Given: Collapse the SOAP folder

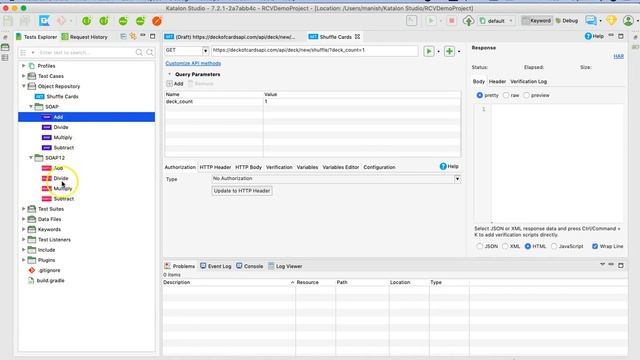Looking at the screenshot, I should pos(31,107).
